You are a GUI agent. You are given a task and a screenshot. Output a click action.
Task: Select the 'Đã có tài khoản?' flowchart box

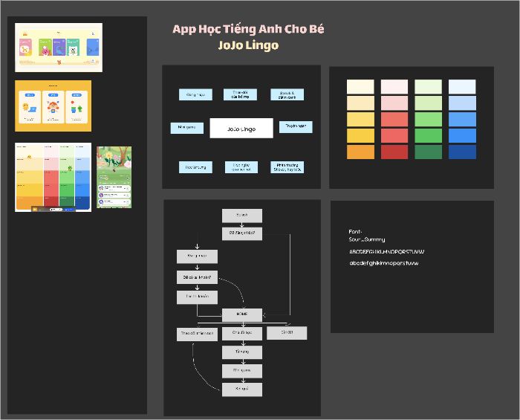tap(198, 277)
